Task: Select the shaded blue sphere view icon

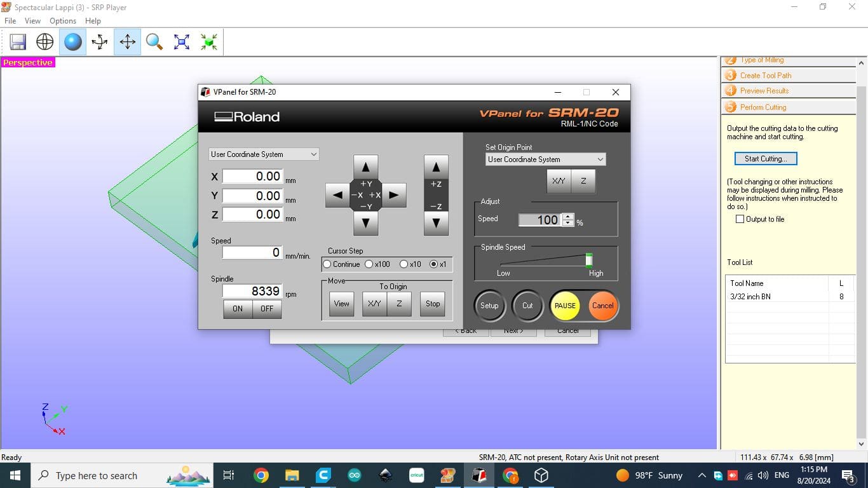Action: [x=72, y=42]
